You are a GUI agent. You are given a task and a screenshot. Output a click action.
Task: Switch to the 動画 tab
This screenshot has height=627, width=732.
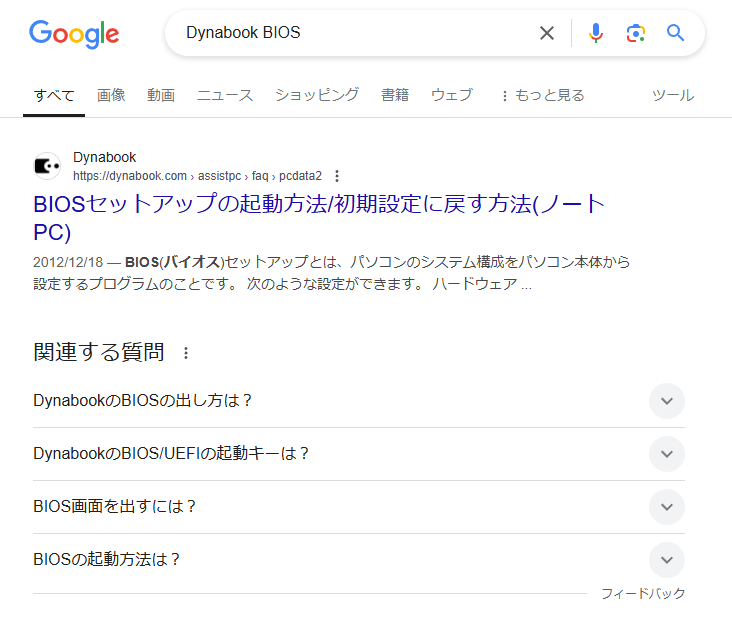(161, 96)
